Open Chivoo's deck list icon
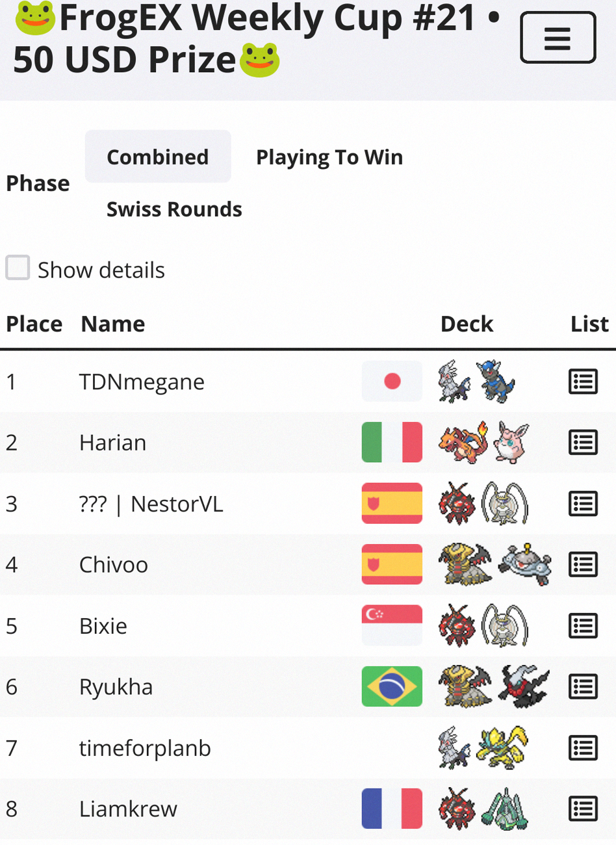The width and height of the screenshot is (616, 845). click(583, 565)
